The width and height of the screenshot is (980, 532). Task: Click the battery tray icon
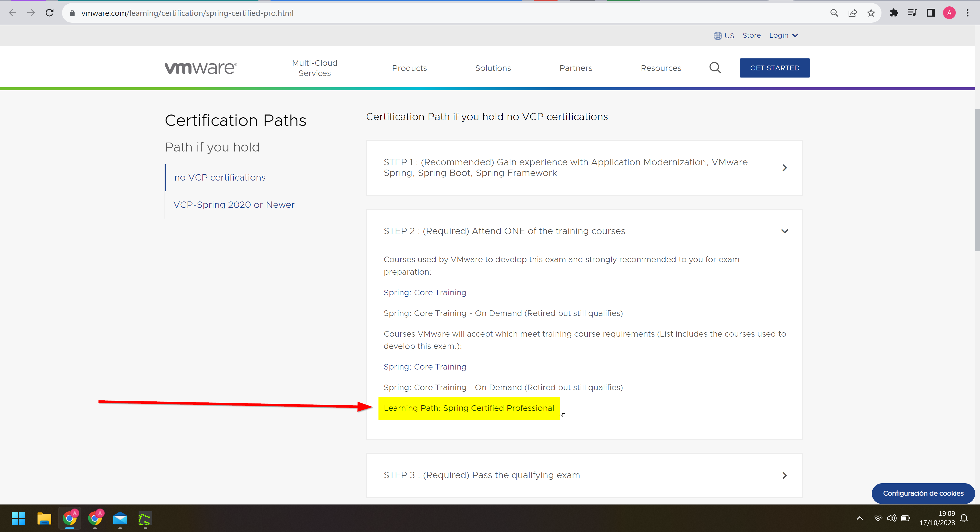click(x=906, y=518)
